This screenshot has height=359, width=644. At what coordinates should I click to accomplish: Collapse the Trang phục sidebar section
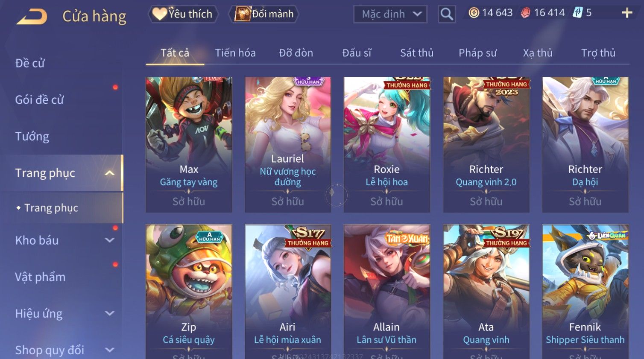[x=110, y=173]
